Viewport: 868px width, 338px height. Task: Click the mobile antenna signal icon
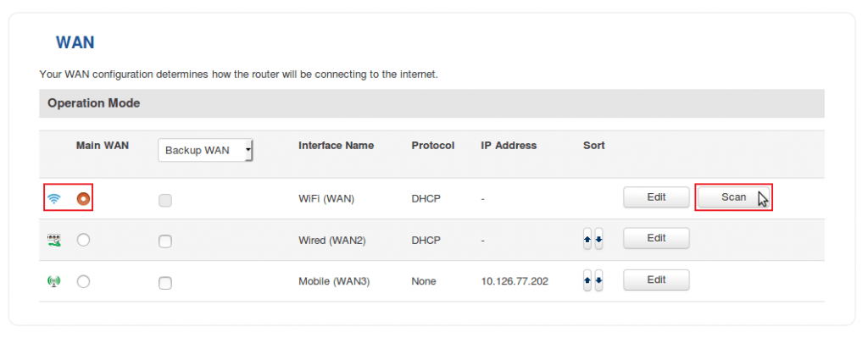[x=53, y=281]
